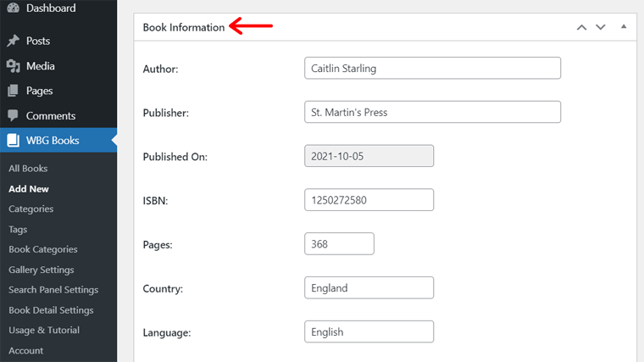Open Book Detail Settings
Screen dimensions: 644x362
(x=51, y=309)
